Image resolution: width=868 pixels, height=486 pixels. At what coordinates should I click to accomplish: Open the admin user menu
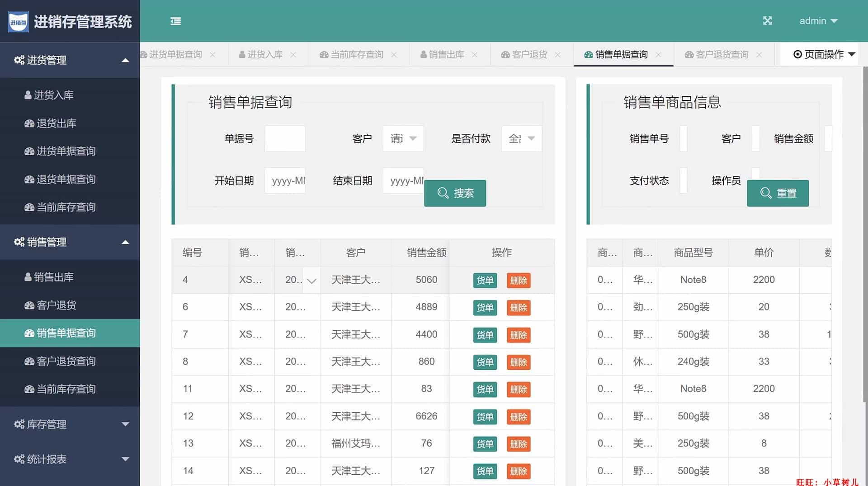coord(818,21)
